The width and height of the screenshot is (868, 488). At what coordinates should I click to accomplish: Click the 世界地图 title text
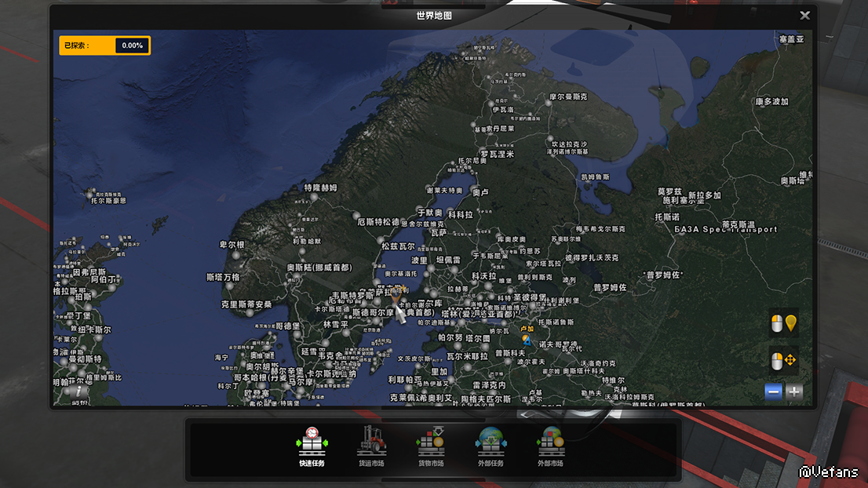click(434, 16)
